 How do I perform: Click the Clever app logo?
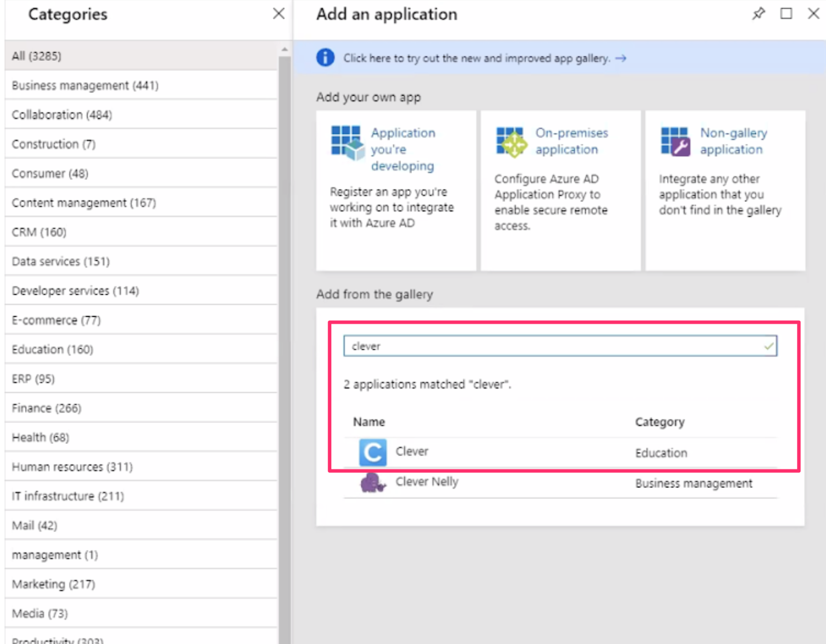pyautogui.click(x=372, y=453)
